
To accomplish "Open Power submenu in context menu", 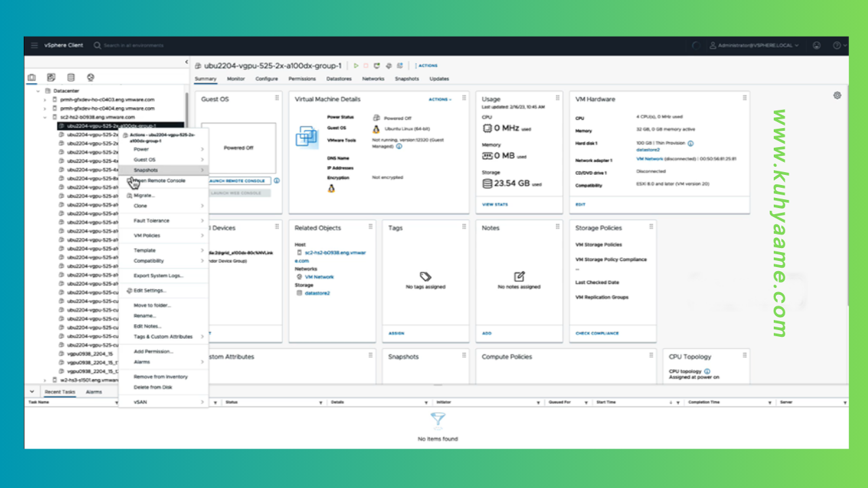I will click(x=163, y=149).
